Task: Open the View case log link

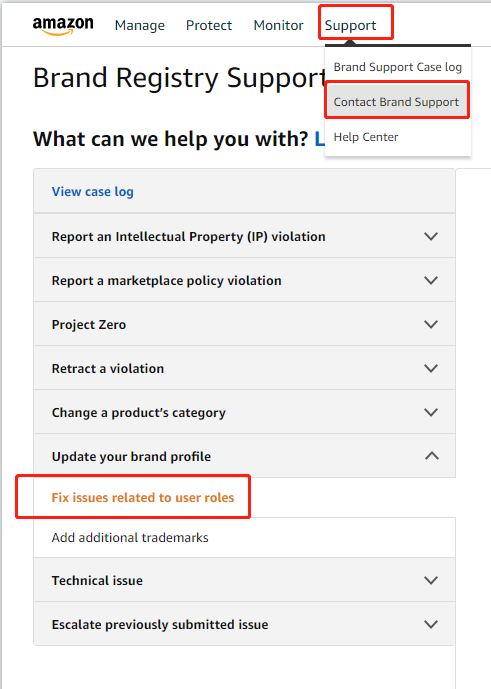Action: point(93,192)
